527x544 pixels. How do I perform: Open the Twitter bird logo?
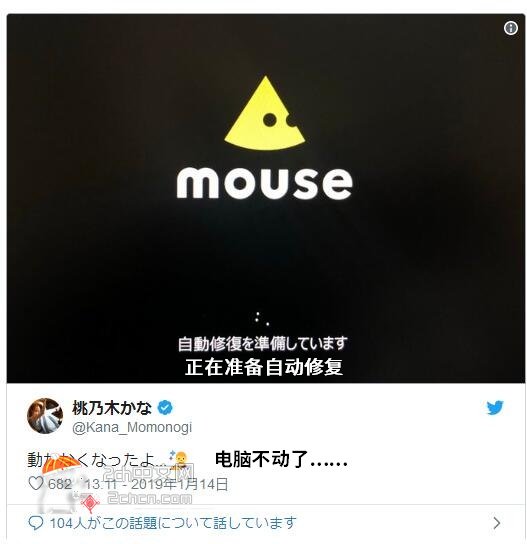point(495,408)
